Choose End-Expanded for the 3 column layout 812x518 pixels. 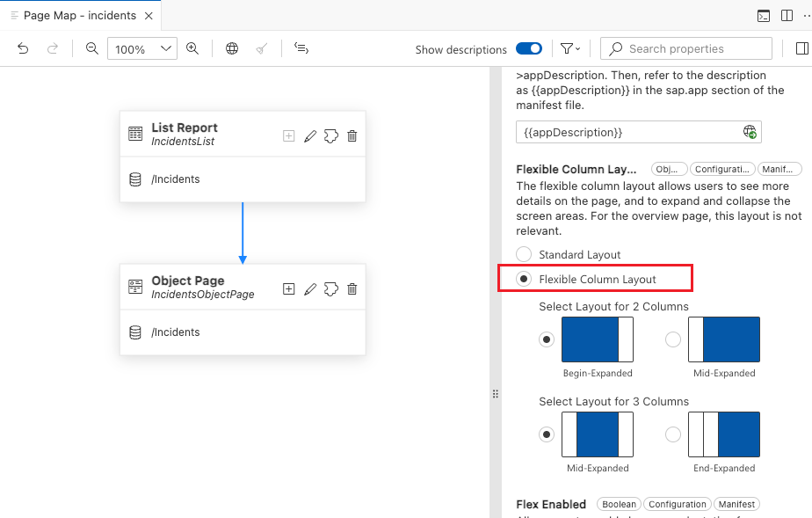click(673, 434)
